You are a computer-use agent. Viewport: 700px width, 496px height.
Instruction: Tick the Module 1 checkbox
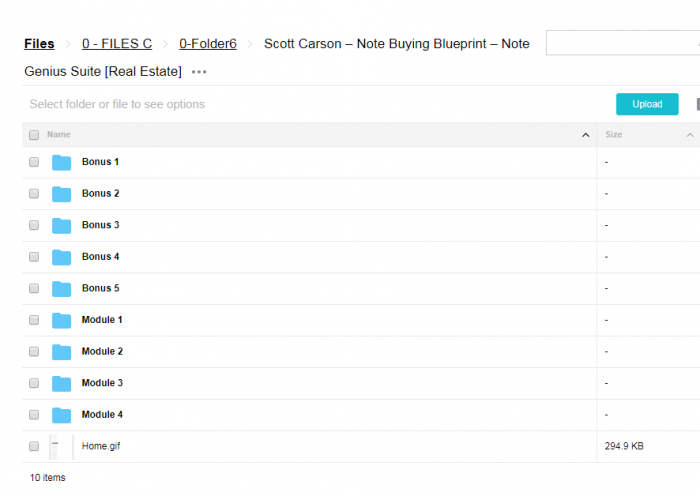click(x=34, y=320)
